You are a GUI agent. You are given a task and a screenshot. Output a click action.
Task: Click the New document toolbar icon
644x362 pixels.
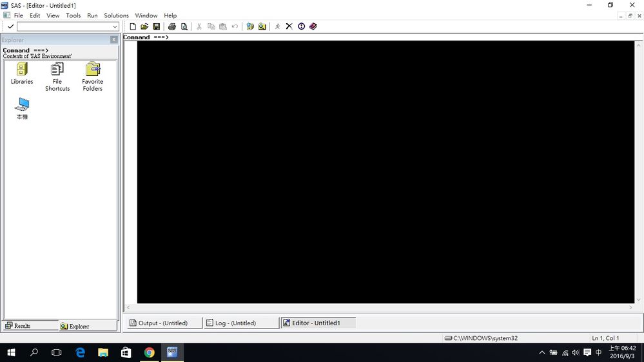(x=133, y=26)
